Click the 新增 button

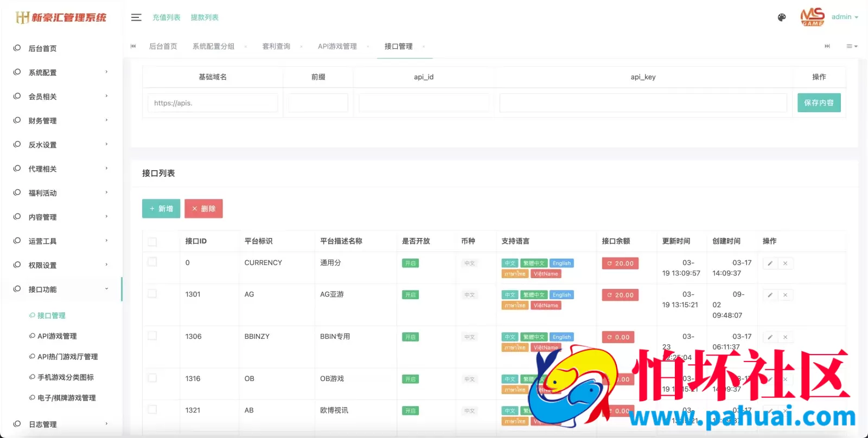coord(161,209)
